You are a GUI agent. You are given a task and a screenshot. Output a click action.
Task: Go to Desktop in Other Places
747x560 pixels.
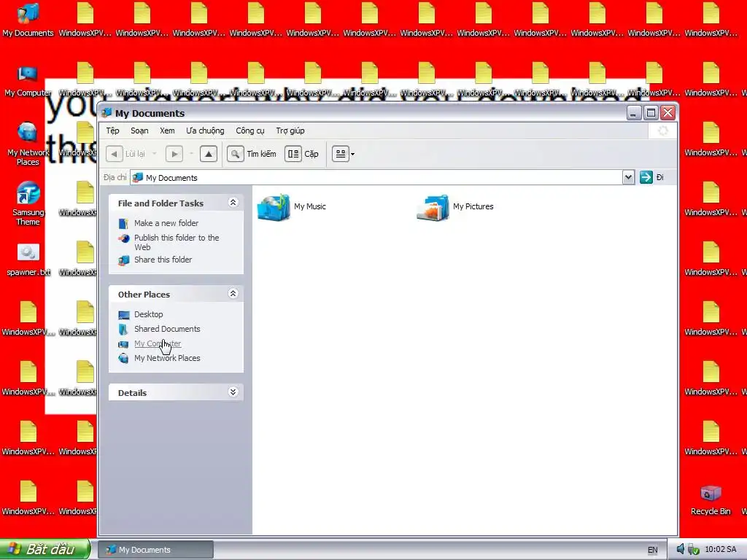tap(149, 314)
